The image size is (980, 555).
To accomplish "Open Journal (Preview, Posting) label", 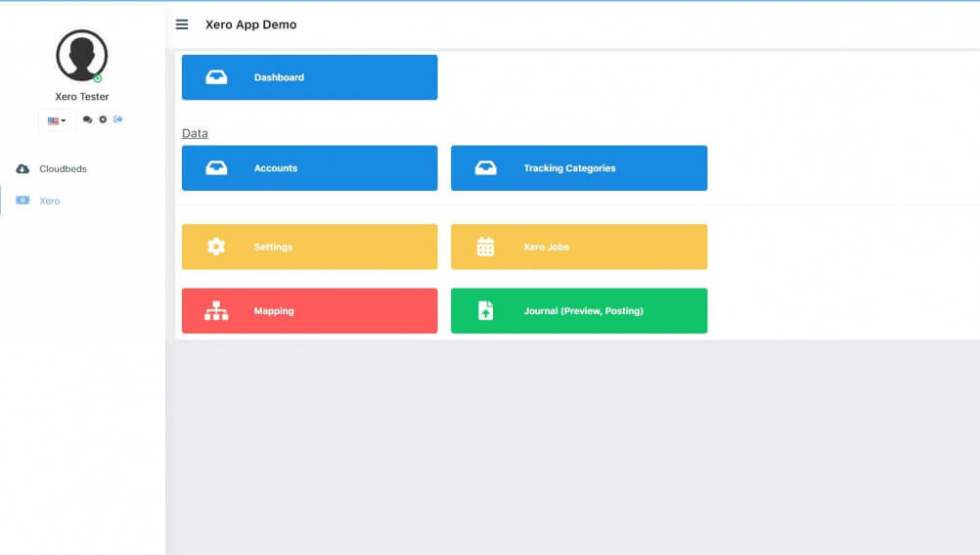I will point(583,311).
